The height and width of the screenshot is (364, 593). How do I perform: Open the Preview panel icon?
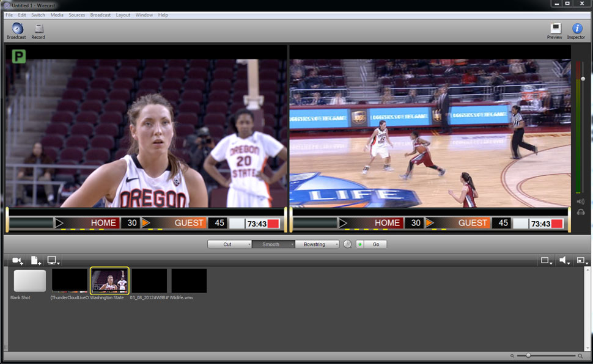pos(554,29)
